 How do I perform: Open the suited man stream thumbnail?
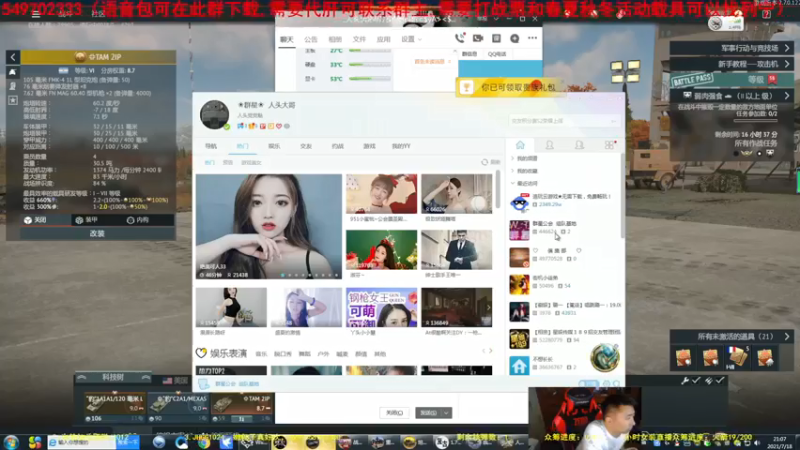point(457,250)
